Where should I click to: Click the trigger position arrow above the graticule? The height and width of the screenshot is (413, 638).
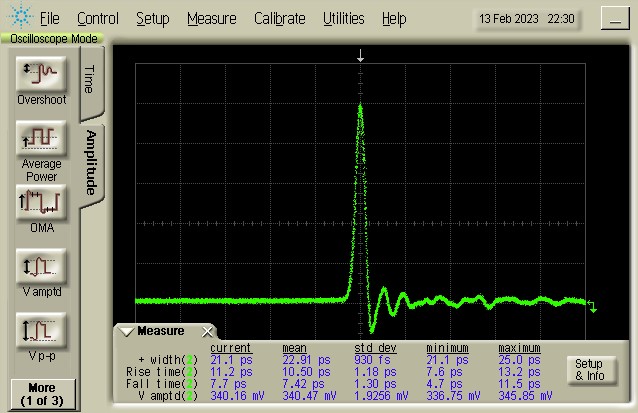[x=361, y=58]
